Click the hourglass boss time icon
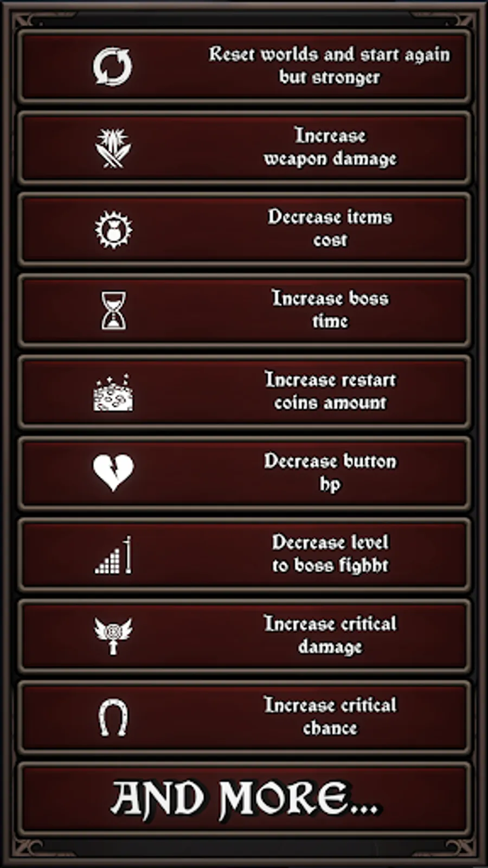 113,310
